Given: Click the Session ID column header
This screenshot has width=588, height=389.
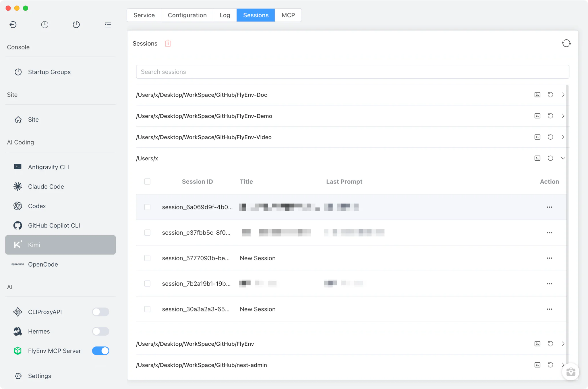Looking at the screenshot, I should (x=197, y=182).
